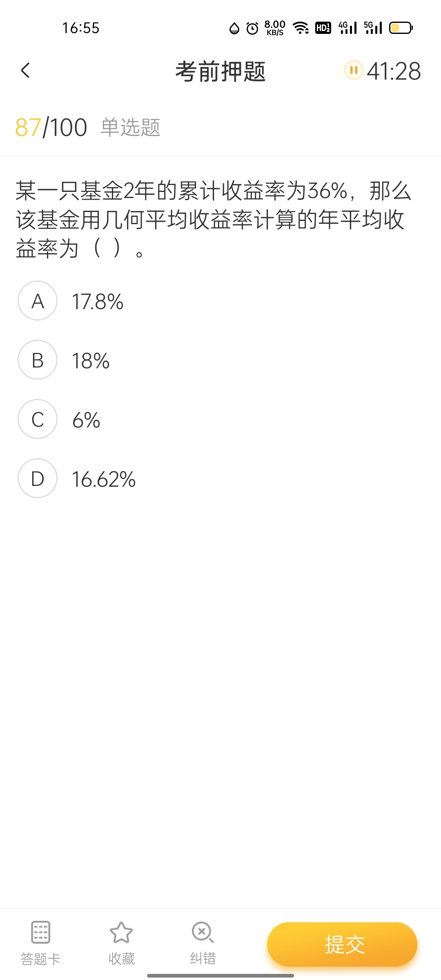Tap the 收藏 star icon
Screen dimensions: 441x980
(x=121, y=932)
